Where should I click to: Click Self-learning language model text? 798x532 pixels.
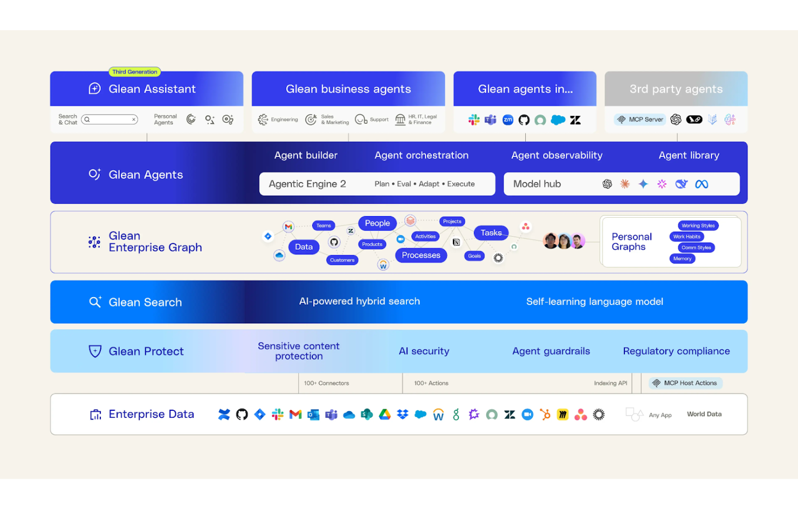595,302
